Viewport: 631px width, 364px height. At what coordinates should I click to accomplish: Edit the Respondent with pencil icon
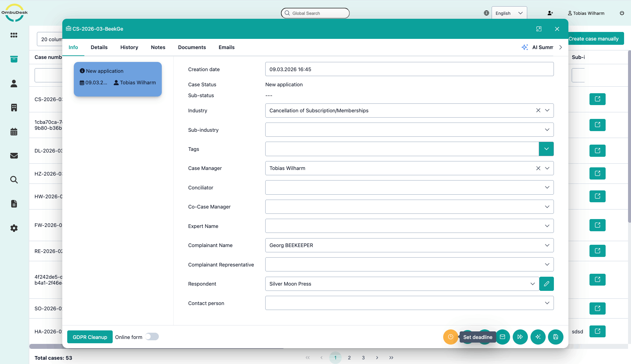click(x=546, y=284)
